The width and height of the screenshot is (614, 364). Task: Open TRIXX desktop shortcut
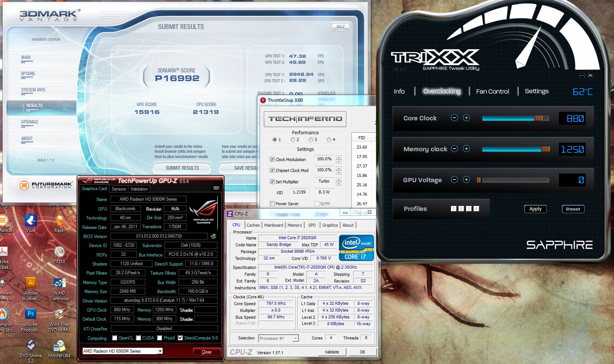(59, 255)
